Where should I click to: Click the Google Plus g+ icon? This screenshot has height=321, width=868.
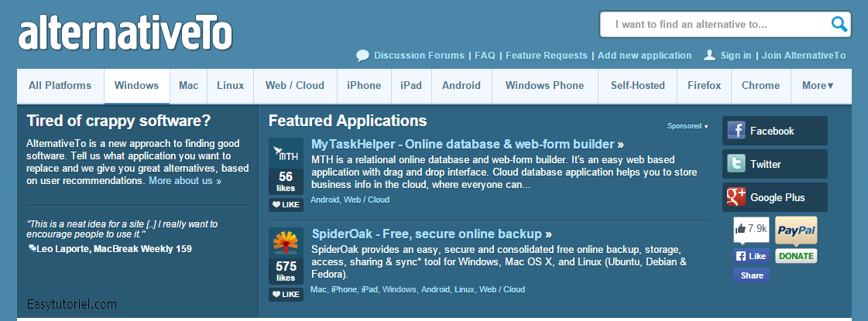click(x=736, y=197)
